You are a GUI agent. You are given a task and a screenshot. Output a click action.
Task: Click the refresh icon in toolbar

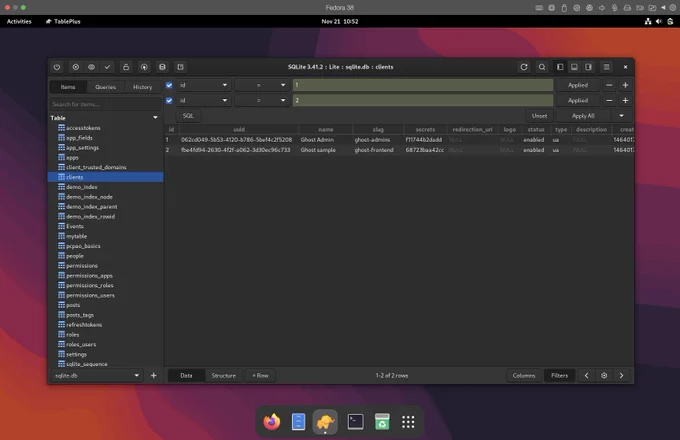tap(524, 67)
